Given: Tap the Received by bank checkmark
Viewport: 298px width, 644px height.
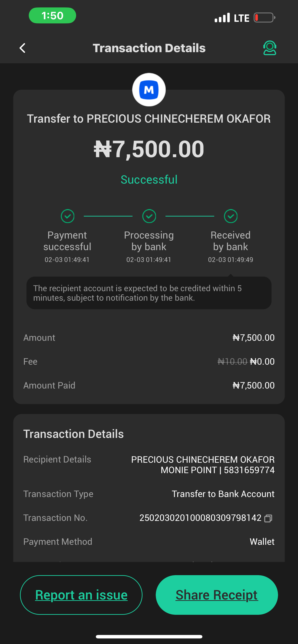Looking at the screenshot, I should [x=230, y=216].
